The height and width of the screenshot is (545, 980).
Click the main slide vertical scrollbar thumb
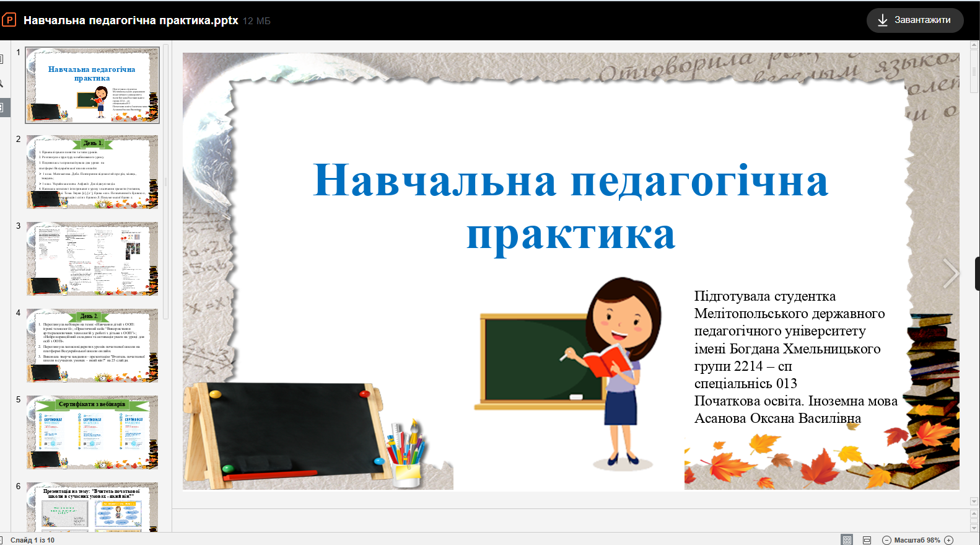[x=974, y=71]
